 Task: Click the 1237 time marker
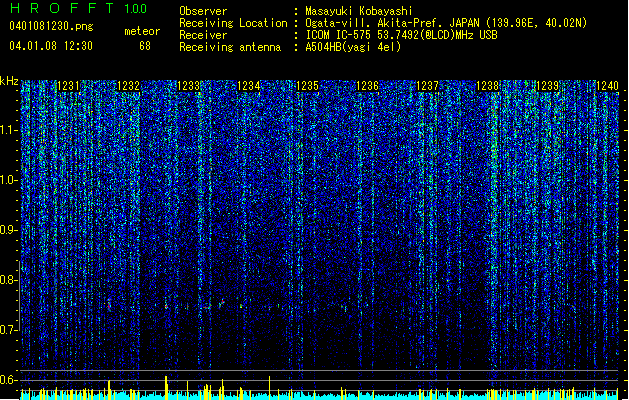pyautogui.click(x=428, y=85)
